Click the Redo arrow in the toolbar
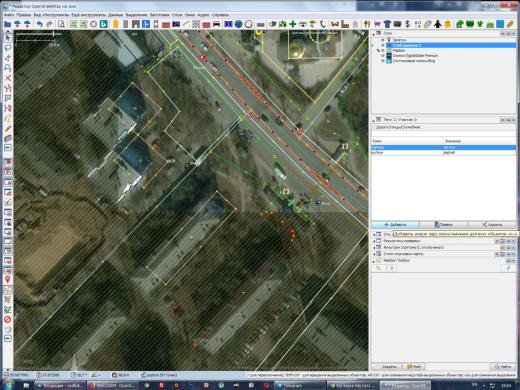The width and height of the screenshot is (520, 390). pos(50,24)
